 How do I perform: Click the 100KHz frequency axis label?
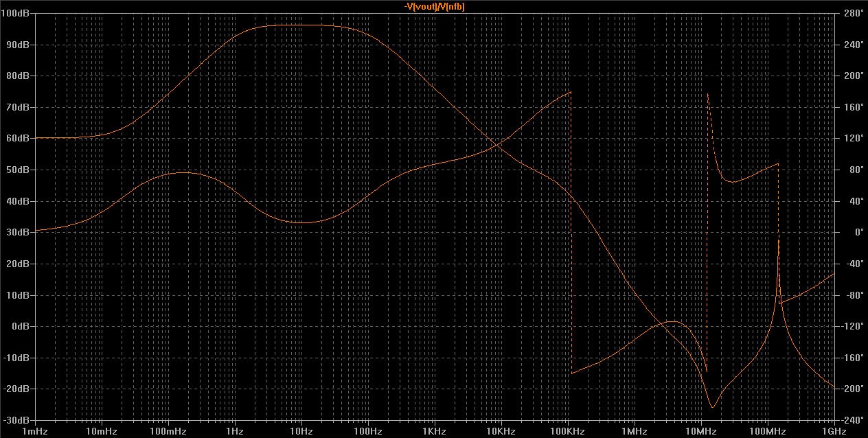[568, 431]
